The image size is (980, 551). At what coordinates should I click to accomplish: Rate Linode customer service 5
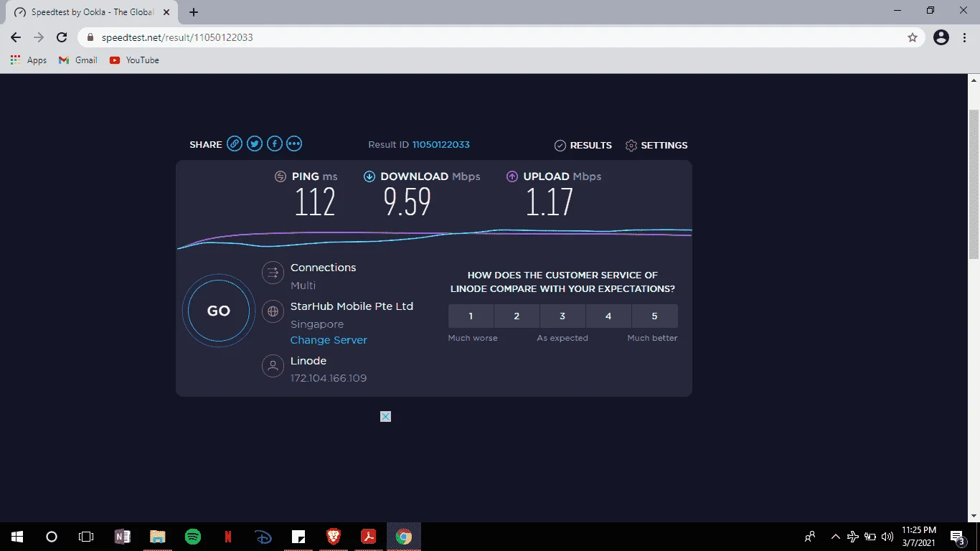pos(654,316)
